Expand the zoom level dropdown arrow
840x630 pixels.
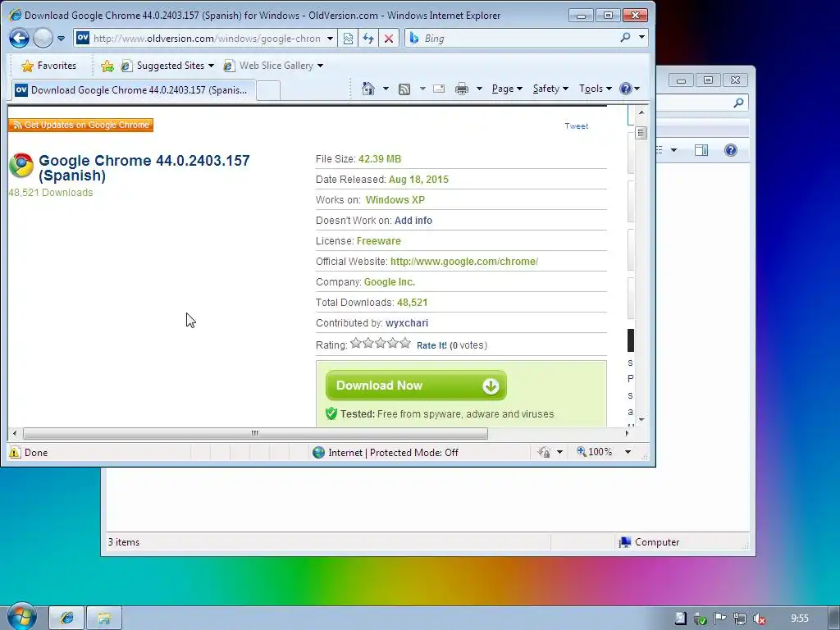(628, 452)
